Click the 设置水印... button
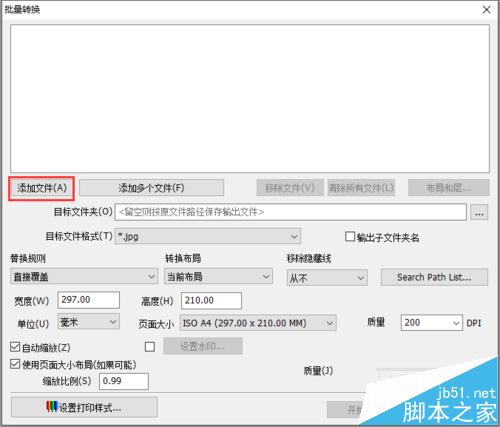This screenshot has width=500, height=427. tap(203, 346)
